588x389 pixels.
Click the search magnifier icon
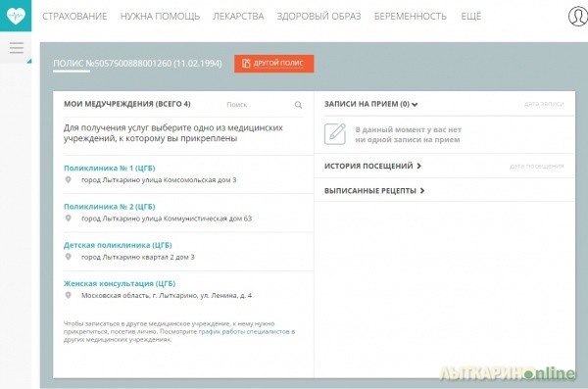pyautogui.click(x=298, y=105)
